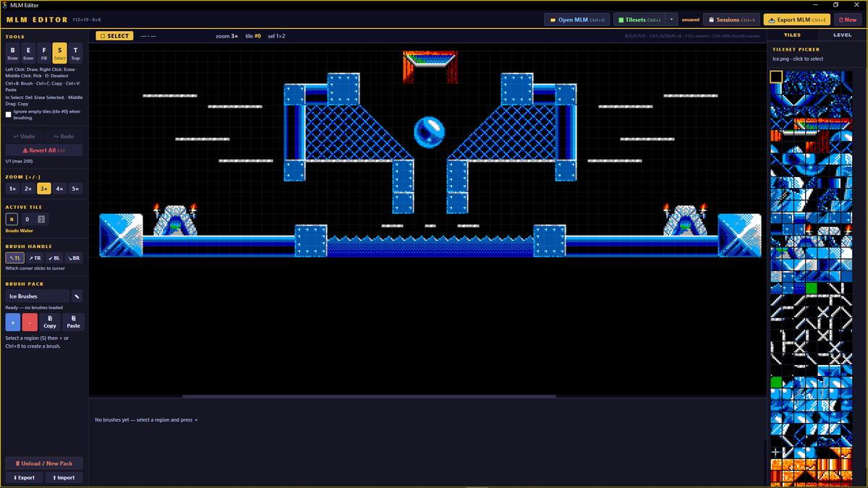Click '1/1 (max 200)' history text
This screenshot has width=868, height=488.
tap(20, 160)
